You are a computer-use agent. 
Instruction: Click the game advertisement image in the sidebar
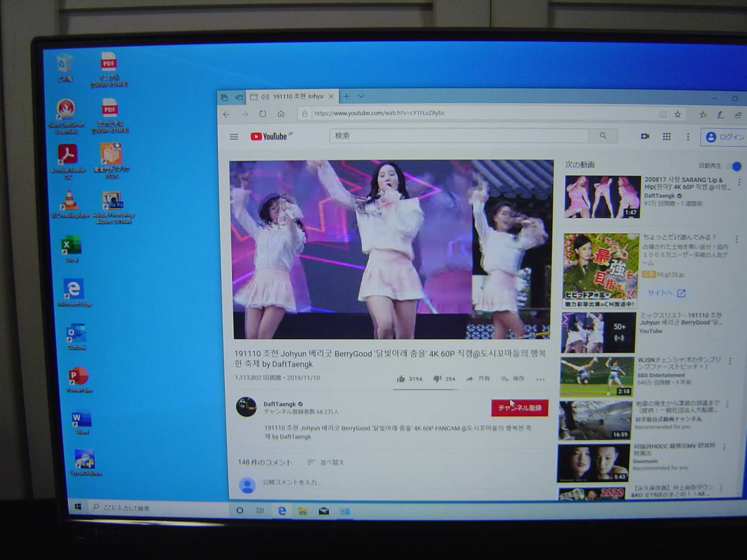click(x=601, y=271)
